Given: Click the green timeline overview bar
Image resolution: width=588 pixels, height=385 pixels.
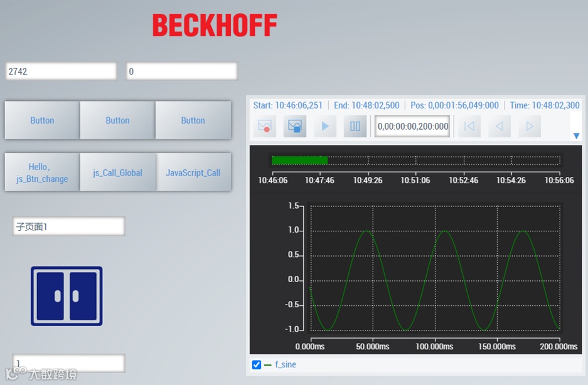Looking at the screenshot, I should pyautogui.click(x=299, y=161).
